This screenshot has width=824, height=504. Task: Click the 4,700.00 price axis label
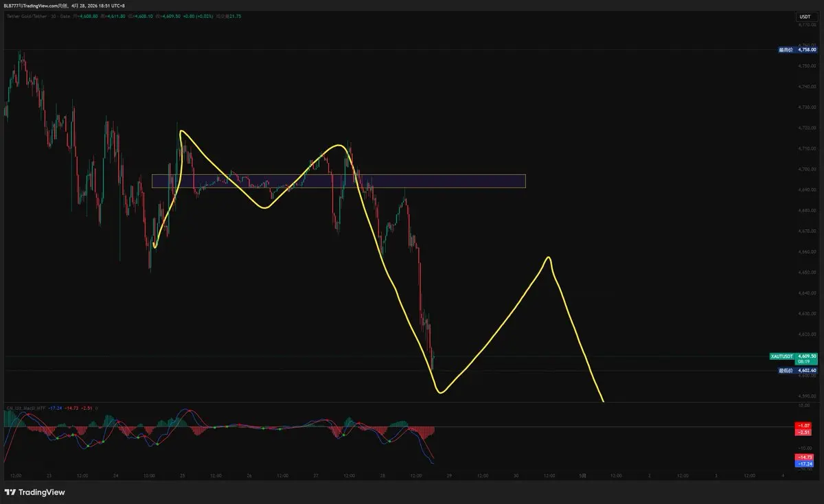807,169
